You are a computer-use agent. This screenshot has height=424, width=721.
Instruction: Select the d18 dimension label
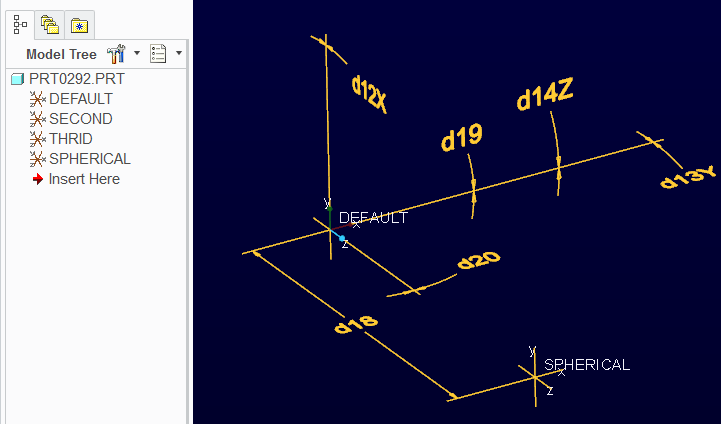tap(356, 325)
